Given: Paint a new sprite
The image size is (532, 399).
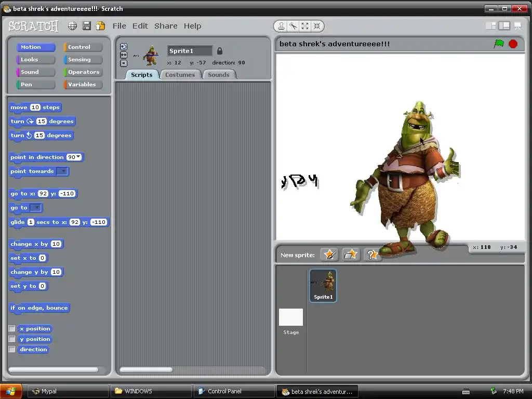Looking at the screenshot, I should coord(329,255).
